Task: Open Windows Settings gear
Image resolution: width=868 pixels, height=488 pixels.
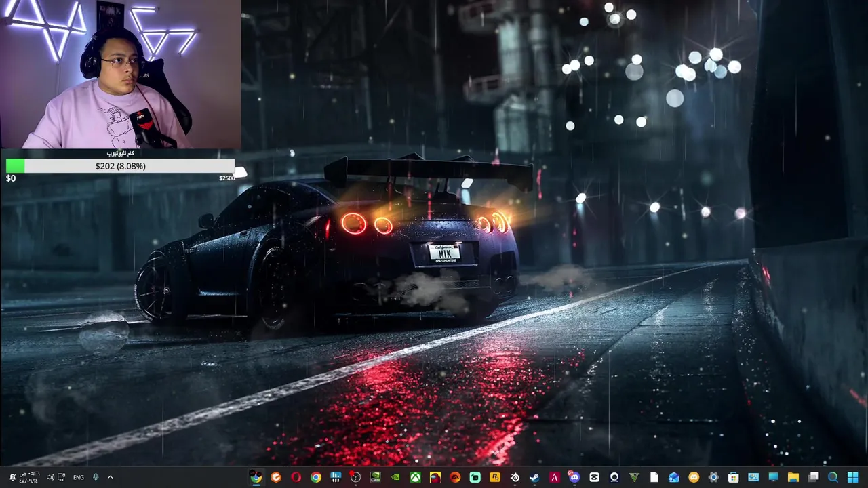Action: pos(713,477)
